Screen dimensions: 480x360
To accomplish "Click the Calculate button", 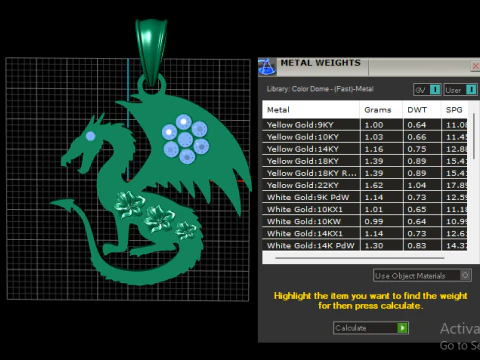I will 371,328.
